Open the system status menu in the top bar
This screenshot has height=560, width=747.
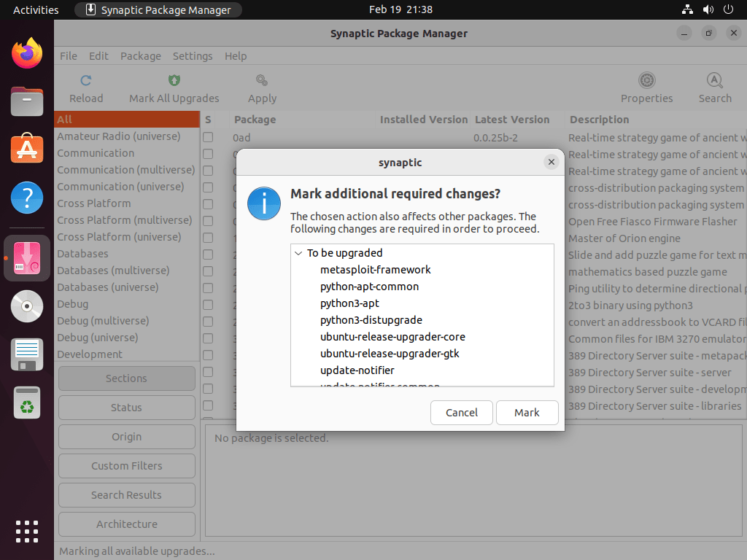coord(708,9)
